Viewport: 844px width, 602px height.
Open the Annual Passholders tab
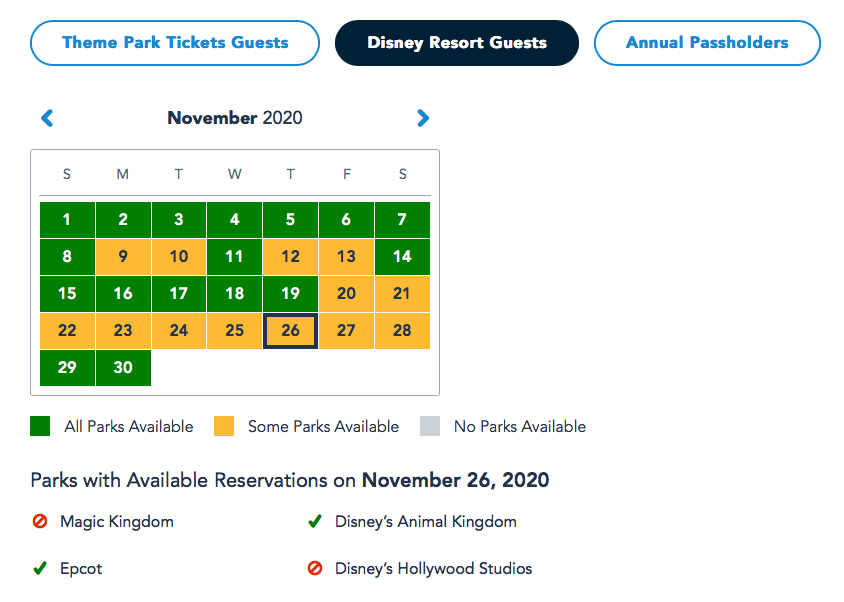707,43
